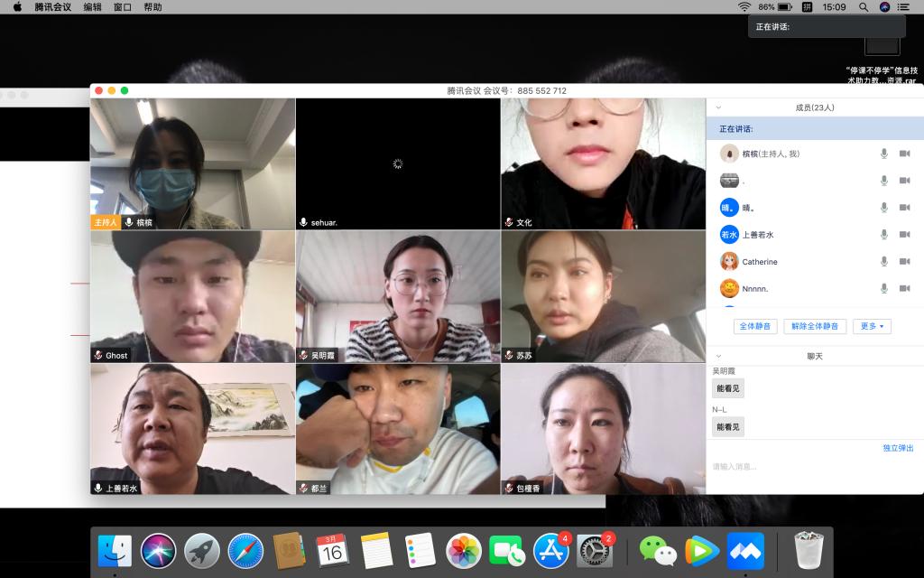Toggle camera for 上善若水 in members list
This screenshot has width=924, height=578.
[904, 235]
